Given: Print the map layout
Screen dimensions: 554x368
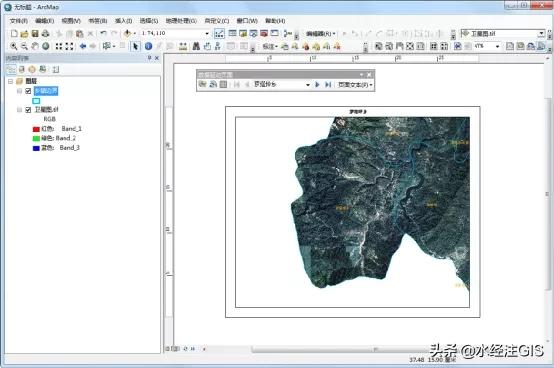Looking at the screenshot, I should pyautogui.click(x=46, y=34).
